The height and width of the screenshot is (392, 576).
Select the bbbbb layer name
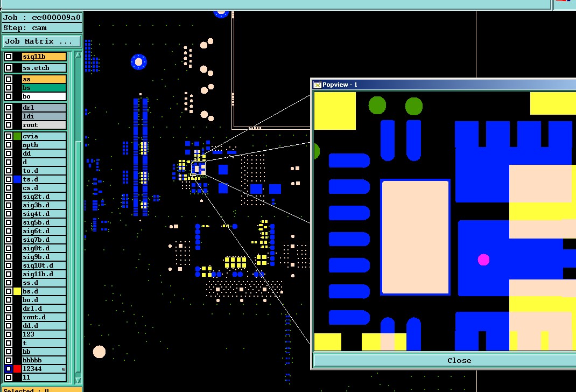[44, 360]
